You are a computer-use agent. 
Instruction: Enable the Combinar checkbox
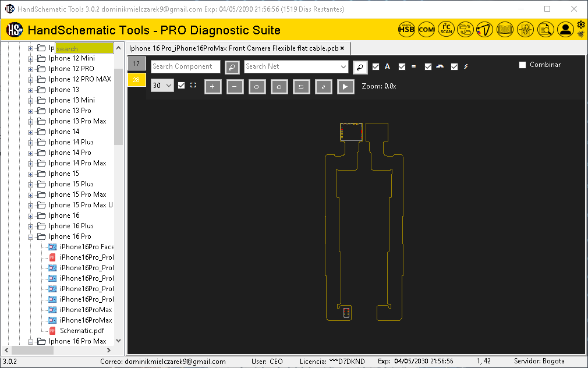click(522, 65)
